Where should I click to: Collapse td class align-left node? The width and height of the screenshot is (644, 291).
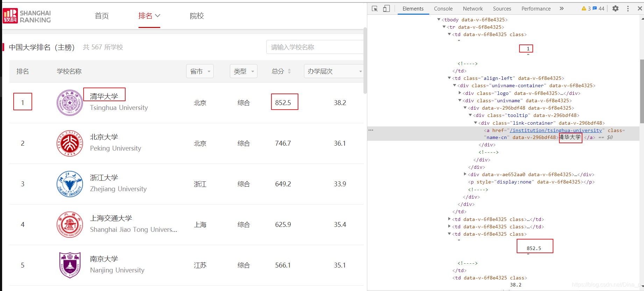449,78
